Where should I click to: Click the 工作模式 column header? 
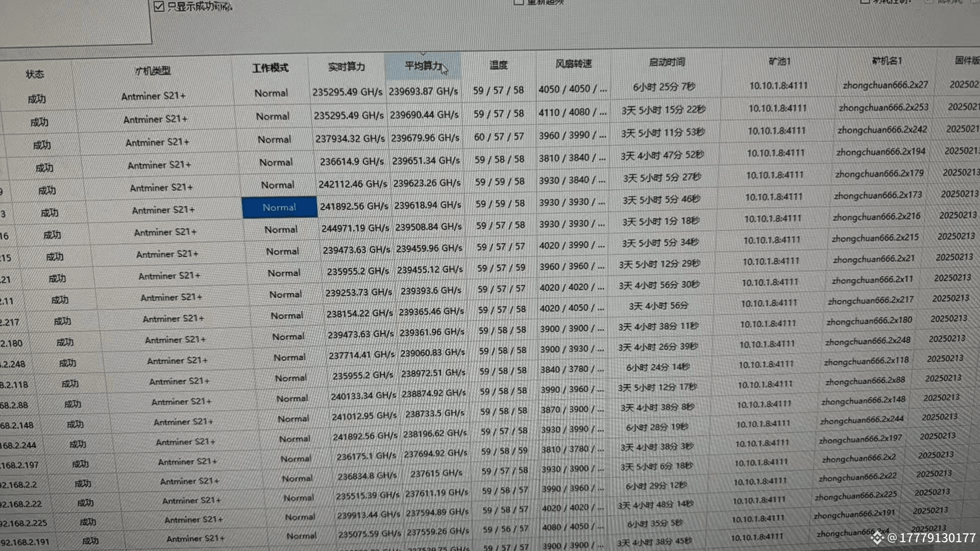[x=270, y=68]
